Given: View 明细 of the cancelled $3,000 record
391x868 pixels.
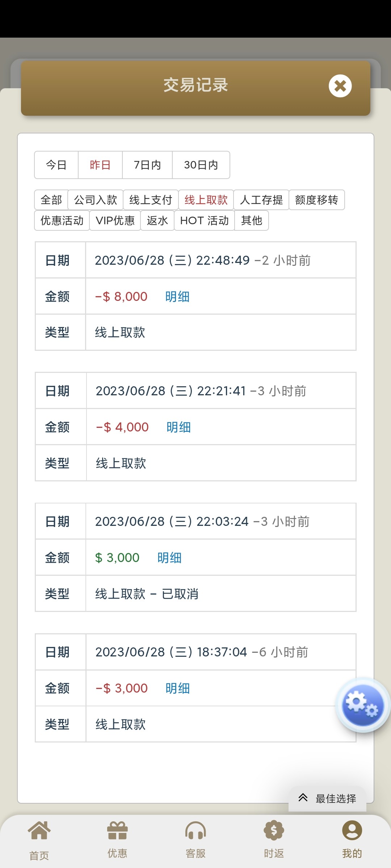Looking at the screenshot, I should (169, 558).
